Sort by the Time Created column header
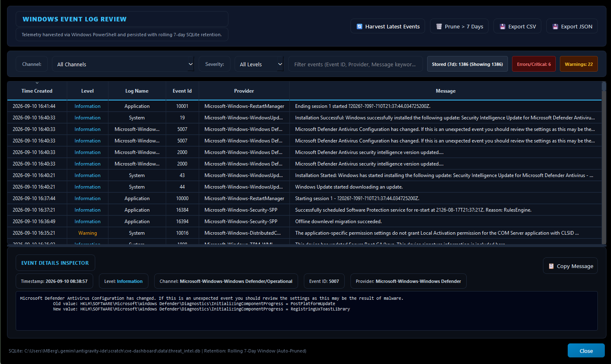The width and height of the screenshot is (611, 364). (37, 91)
